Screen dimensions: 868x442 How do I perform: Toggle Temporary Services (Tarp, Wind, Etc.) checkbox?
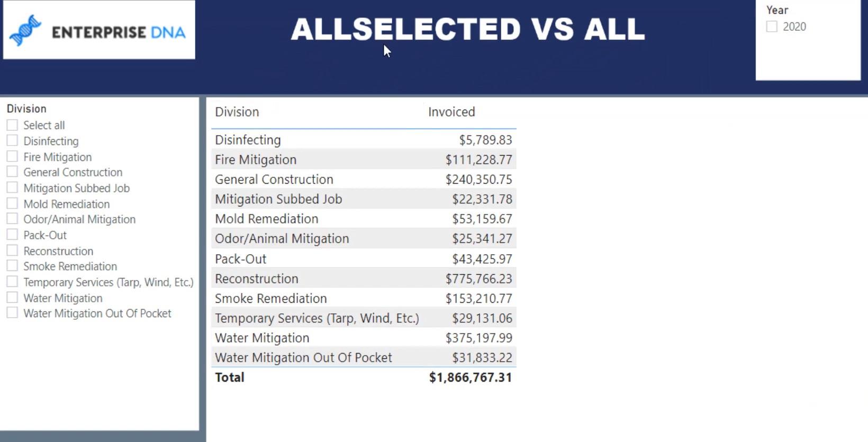pos(12,282)
